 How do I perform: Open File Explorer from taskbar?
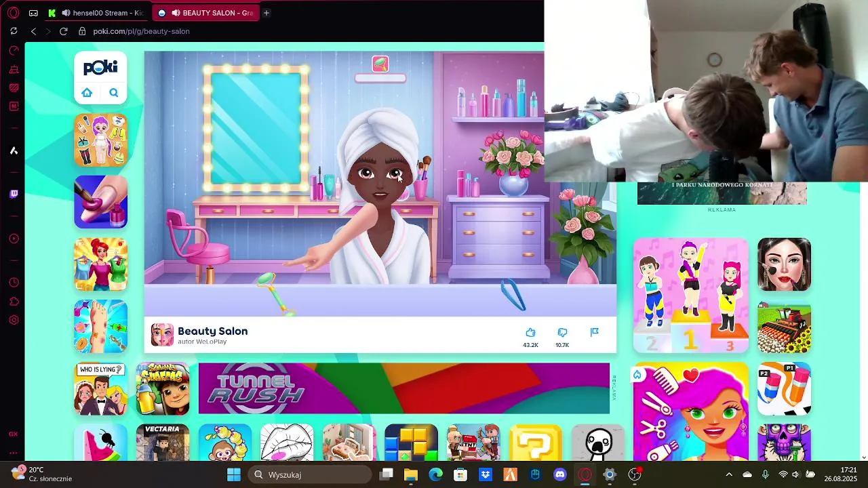tap(410, 474)
